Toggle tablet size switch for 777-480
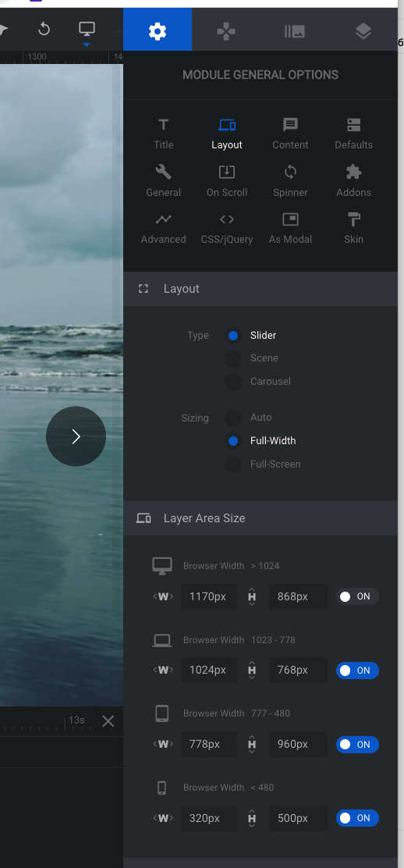The width and height of the screenshot is (404, 868). tap(357, 745)
